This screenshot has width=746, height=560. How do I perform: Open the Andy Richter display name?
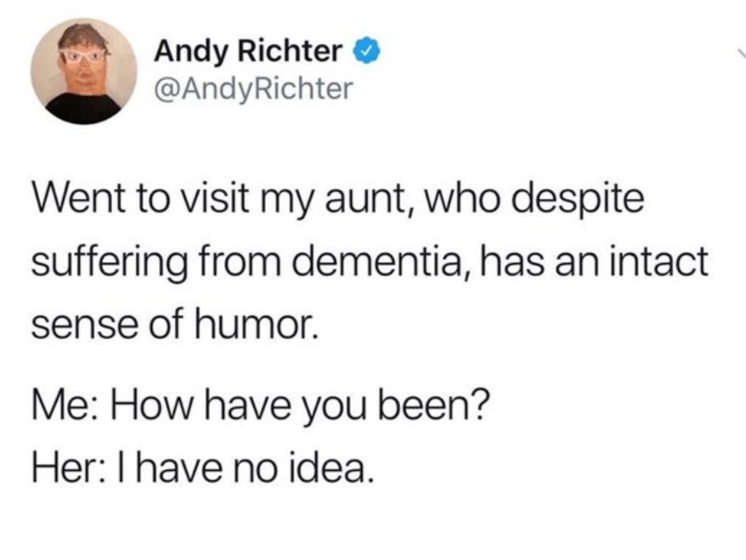point(248,52)
